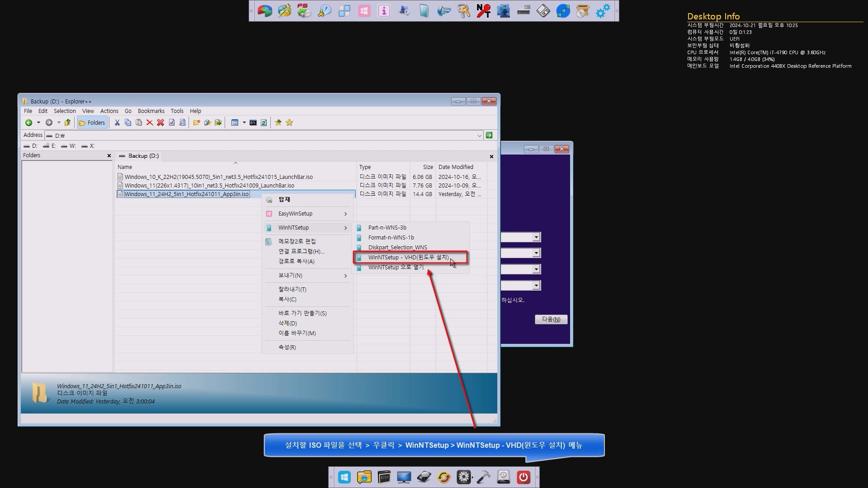Toggle the Folders pane button
The width and height of the screenshot is (868, 488).
[92, 122]
